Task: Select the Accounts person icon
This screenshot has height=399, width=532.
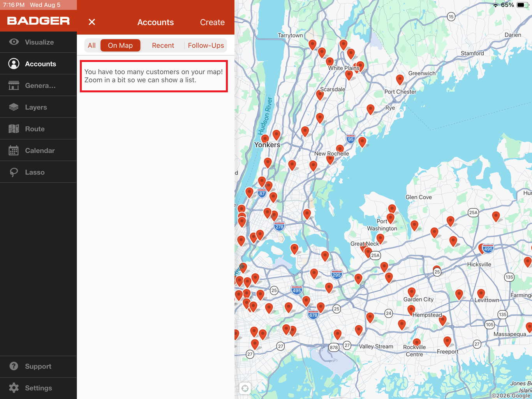Action: 14,64
